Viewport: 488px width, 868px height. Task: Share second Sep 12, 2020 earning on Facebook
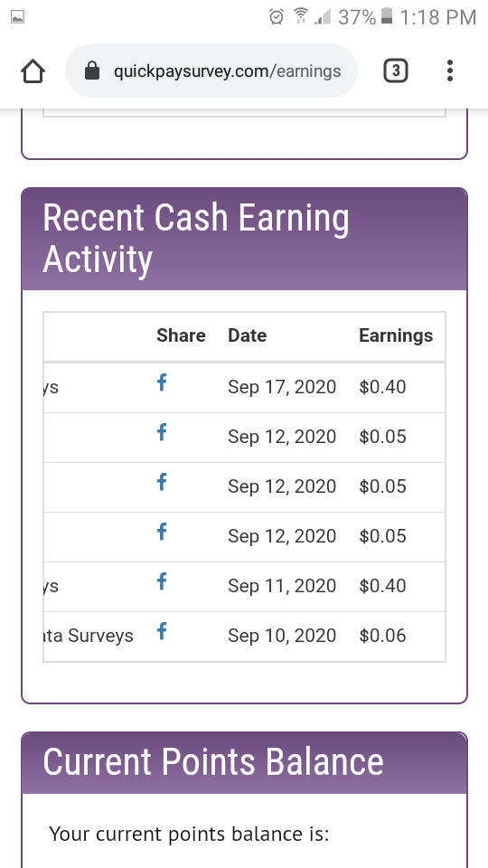[x=162, y=482]
